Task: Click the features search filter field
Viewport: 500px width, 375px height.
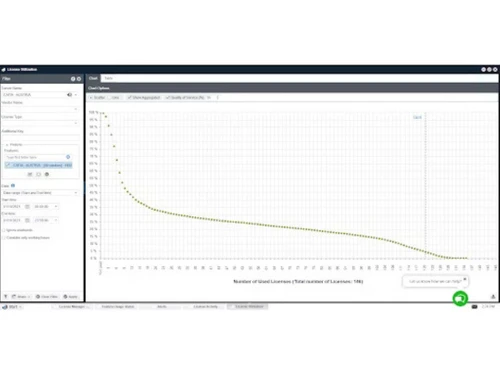Action: (x=34, y=157)
